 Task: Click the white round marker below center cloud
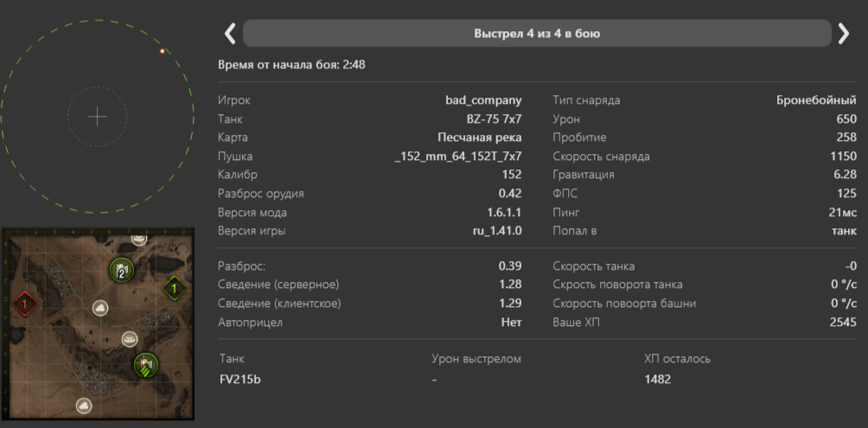(x=130, y=338)
